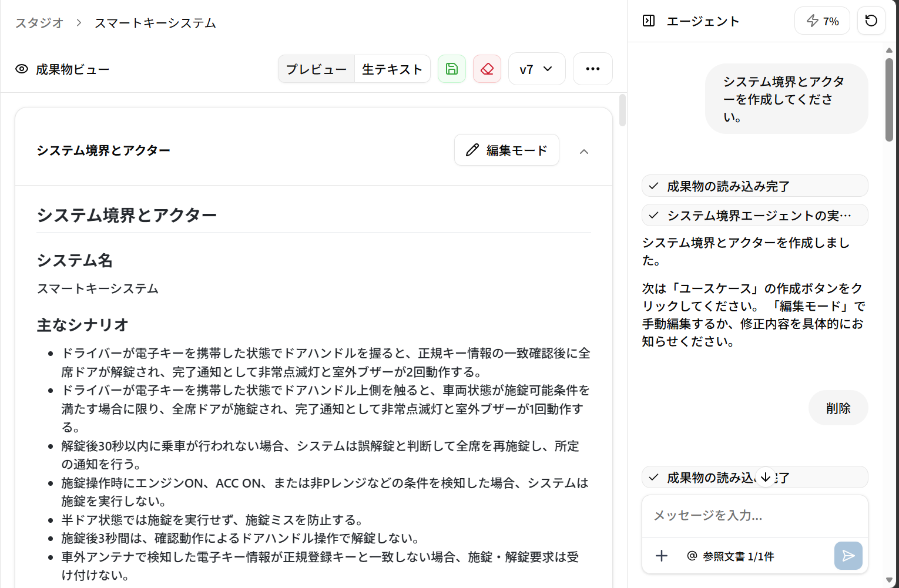The height and width of the screenshot is (588, 899).
Task: Click the chat panel scrollbar thumb
Action: point(889,99)
